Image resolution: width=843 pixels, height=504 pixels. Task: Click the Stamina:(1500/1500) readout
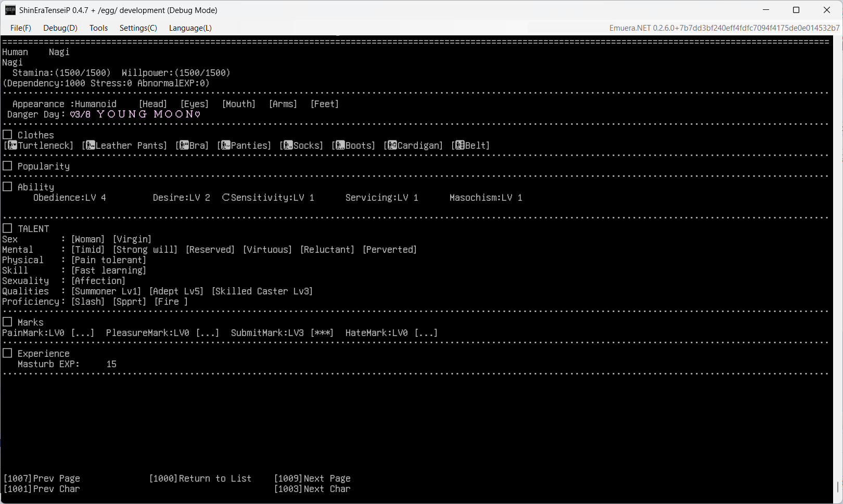click(x=62, y=73)
